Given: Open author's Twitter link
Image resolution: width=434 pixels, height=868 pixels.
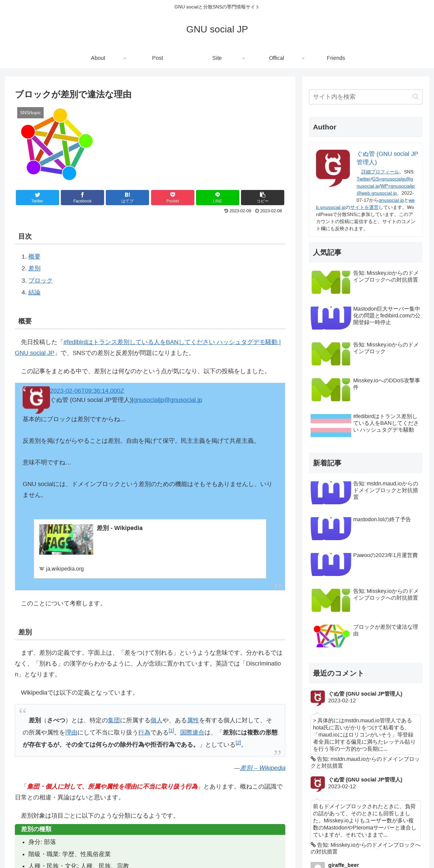Looking at the screenshot, I should (x=363, y=179).
